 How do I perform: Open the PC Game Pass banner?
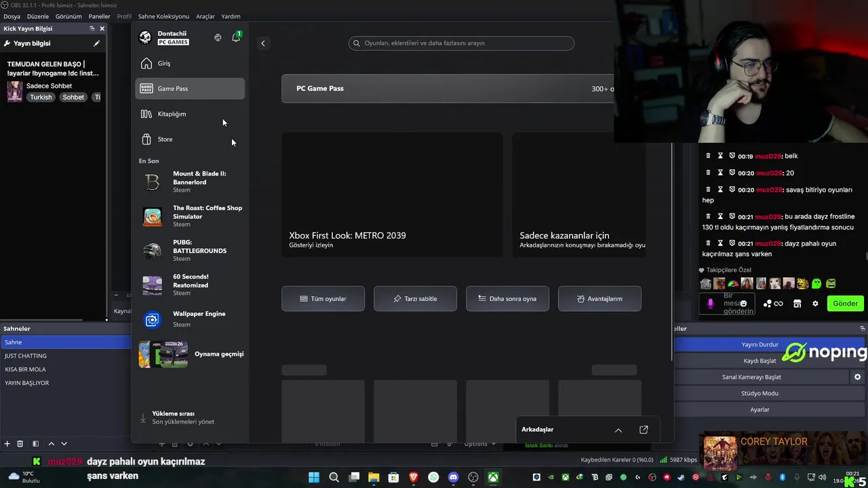pos(448,89)
